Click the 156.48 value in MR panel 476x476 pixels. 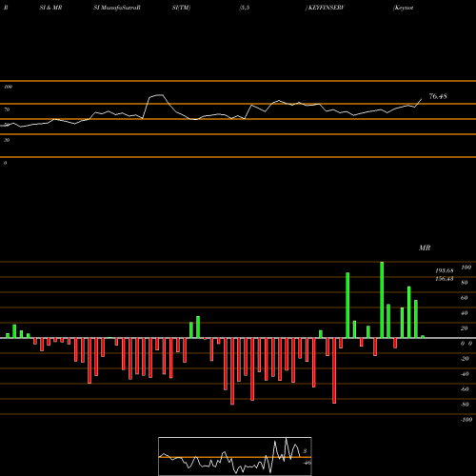pos(445,279)
